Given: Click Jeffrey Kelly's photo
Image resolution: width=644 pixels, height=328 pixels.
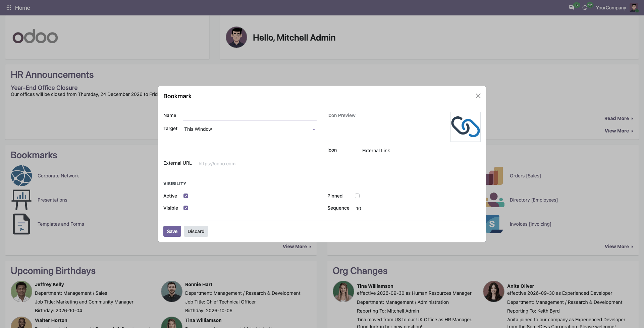Looking at the screenshot, I should 21,291.
